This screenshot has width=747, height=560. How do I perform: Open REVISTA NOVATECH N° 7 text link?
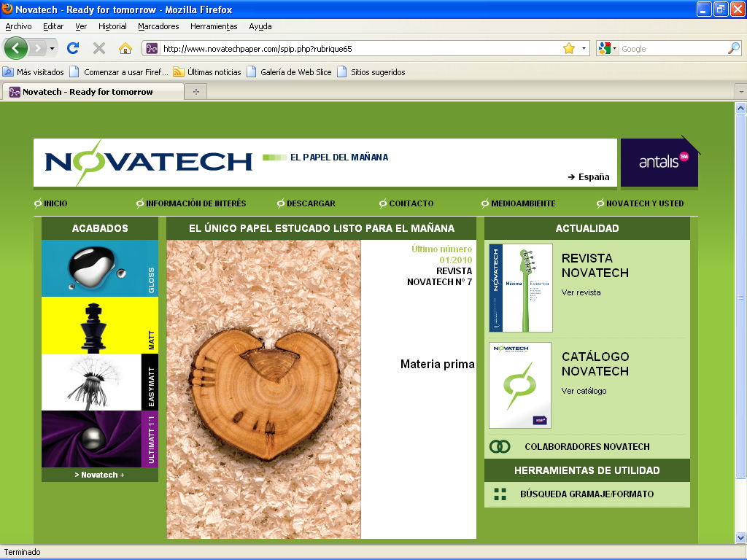[440, 276]
